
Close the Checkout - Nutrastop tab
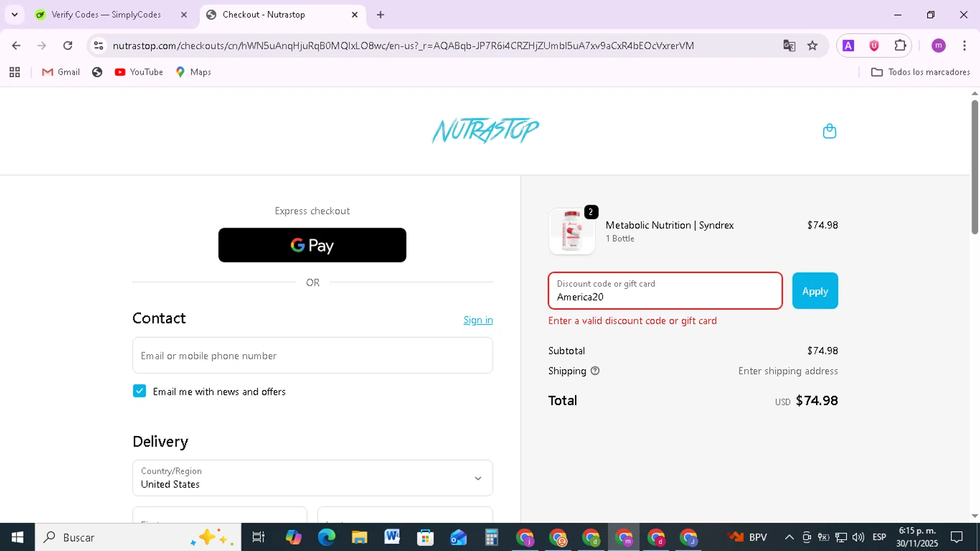coord(355,14)
